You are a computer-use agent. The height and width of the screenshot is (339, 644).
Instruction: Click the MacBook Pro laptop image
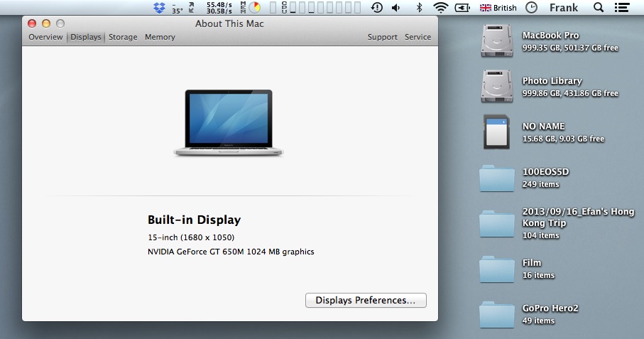pos(229,123)
